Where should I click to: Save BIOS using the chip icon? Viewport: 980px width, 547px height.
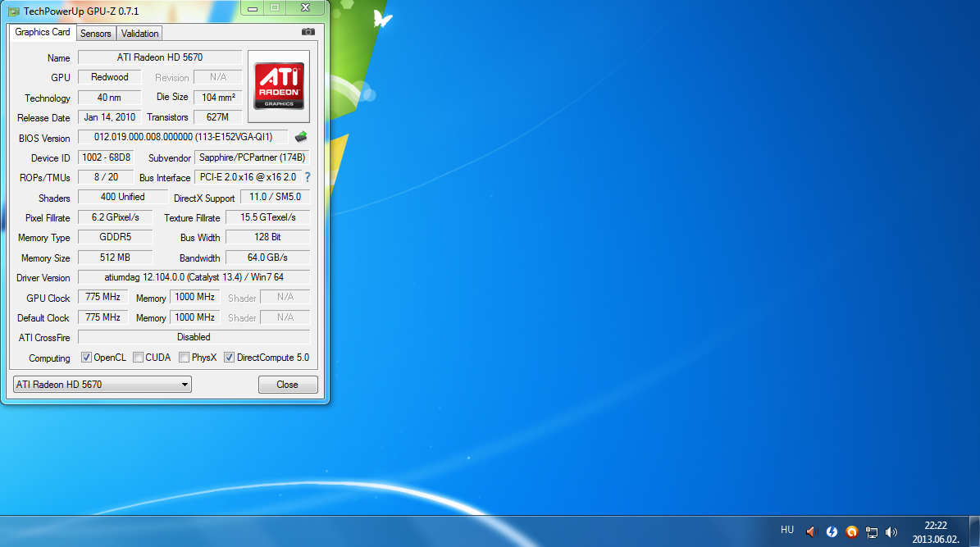(x=301, y=137)
